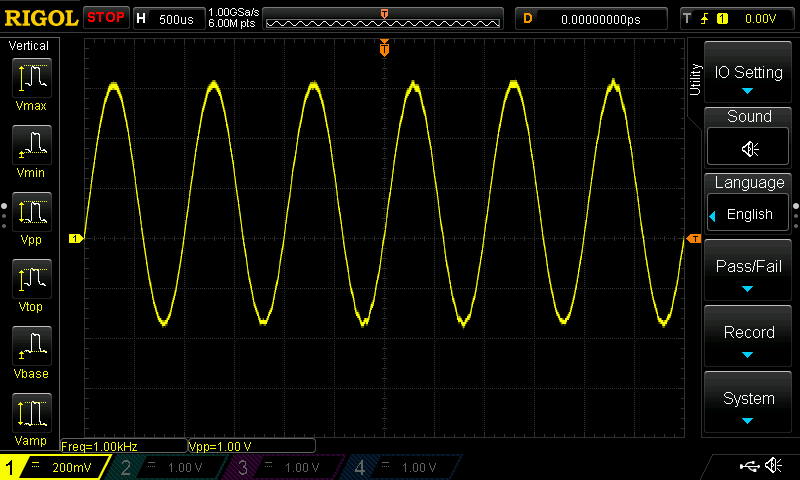Select the Vpp measurement icon
This screenshot has width=800, height=480.
click(x=31, y=214)
